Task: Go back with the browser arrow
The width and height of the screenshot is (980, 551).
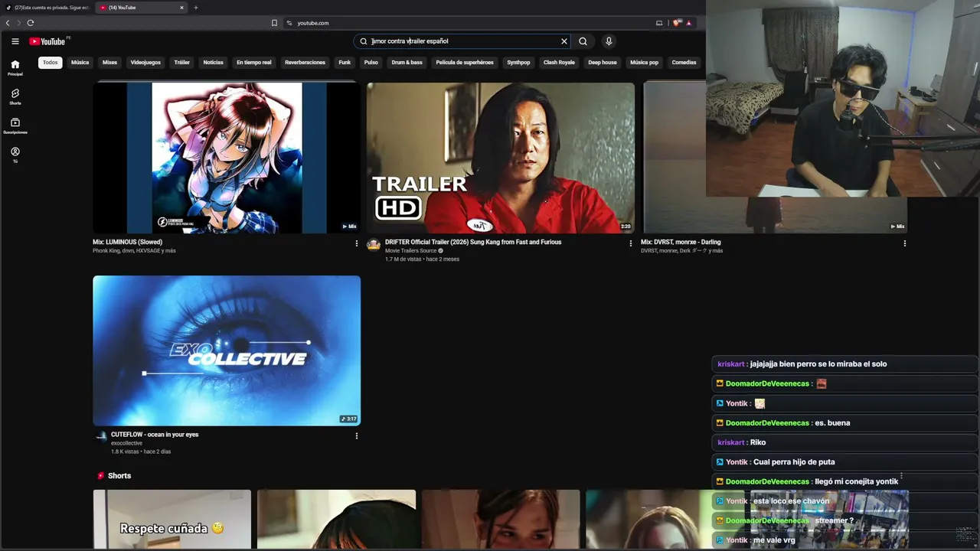Action: tap(8, 23)
